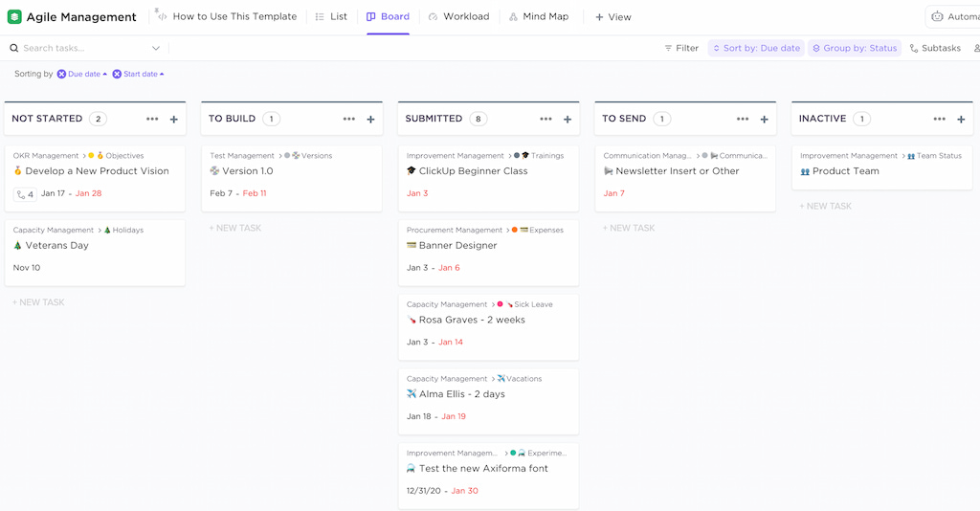Select the Board view tab
This screenshot has height=511, width=980.
389,16
